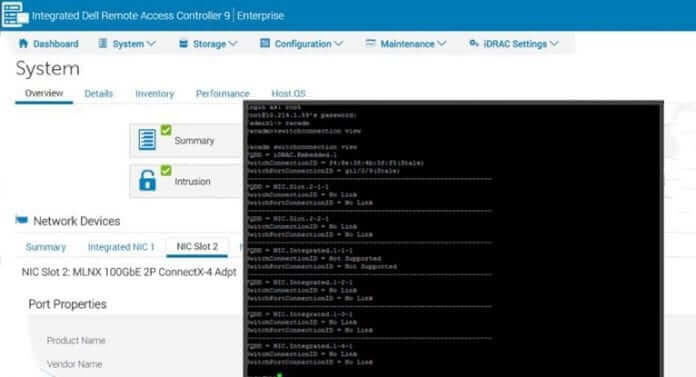Click the green terminal cursor prompt
Viewport: 696px width, 377px height.
pos(280,375)
